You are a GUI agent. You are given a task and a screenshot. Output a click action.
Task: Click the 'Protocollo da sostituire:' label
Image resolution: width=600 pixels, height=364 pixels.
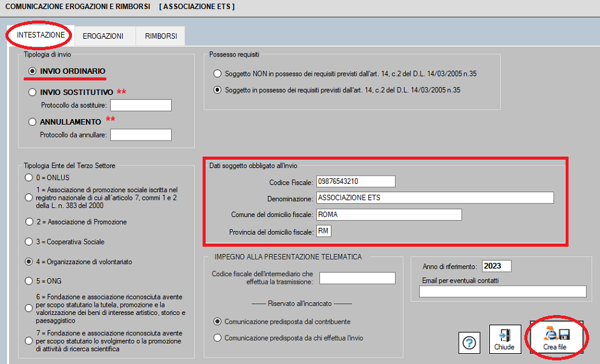74,105
